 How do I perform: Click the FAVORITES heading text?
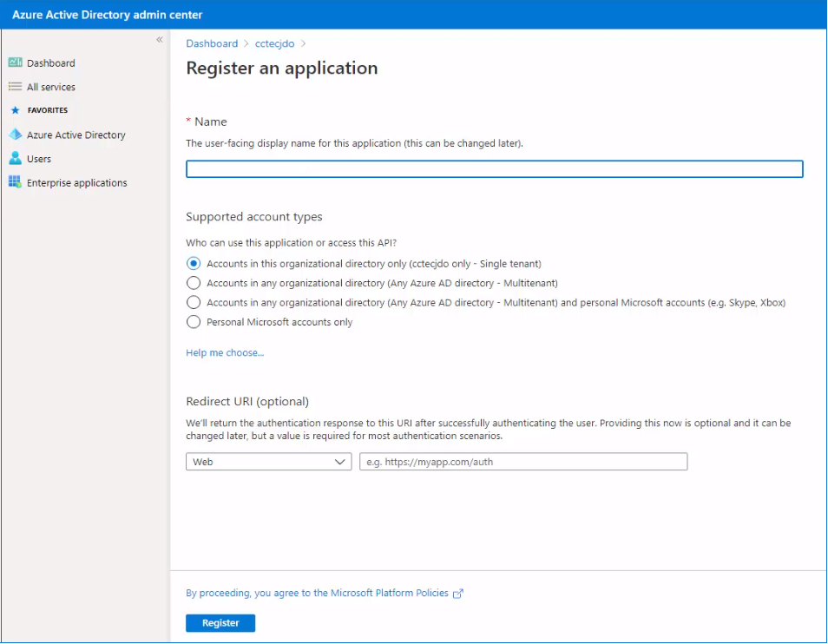[48, 110]
